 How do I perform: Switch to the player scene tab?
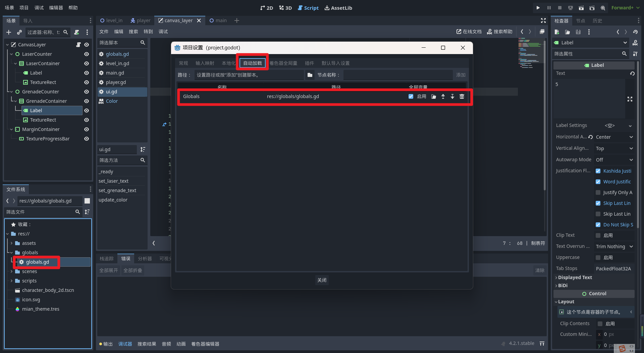[141, 20]
